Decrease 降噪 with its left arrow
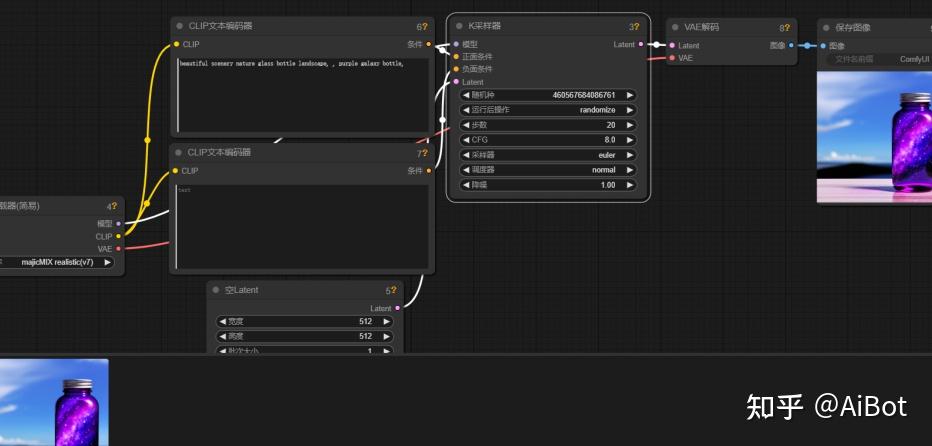932x446 pixels. click(467, 185)
